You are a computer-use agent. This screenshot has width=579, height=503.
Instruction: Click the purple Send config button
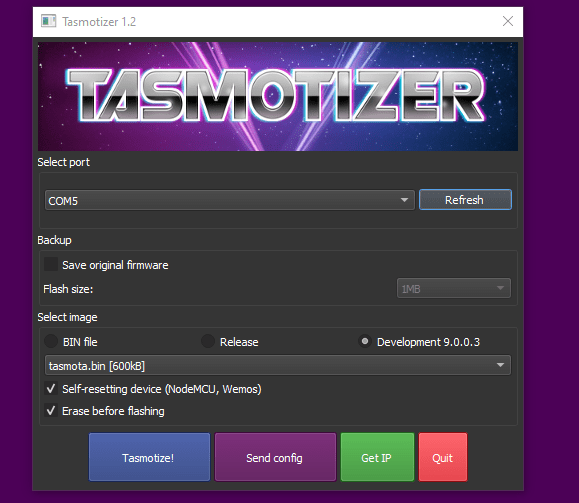point(275,457)
